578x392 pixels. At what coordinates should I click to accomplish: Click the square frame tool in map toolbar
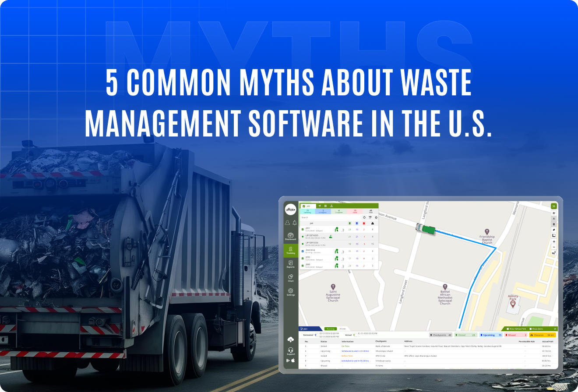coord(553,235)
